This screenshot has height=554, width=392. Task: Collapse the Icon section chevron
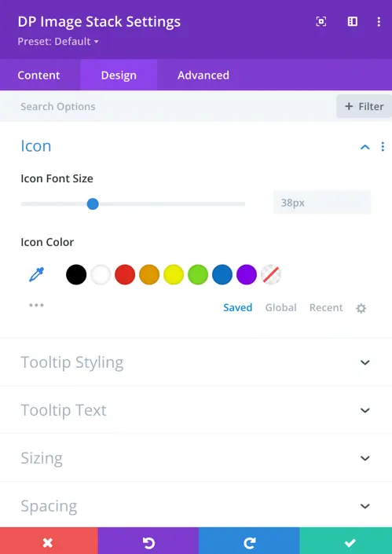click(x=365, y=147)
